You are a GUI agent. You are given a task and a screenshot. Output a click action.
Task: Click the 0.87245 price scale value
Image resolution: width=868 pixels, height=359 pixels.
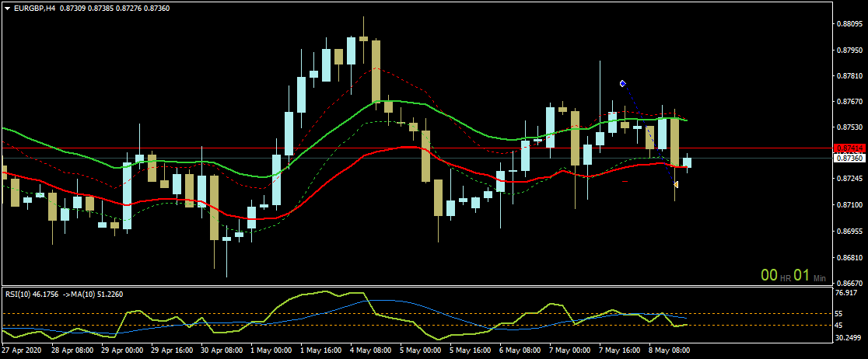pyautogui.click(x=850, y=179)
